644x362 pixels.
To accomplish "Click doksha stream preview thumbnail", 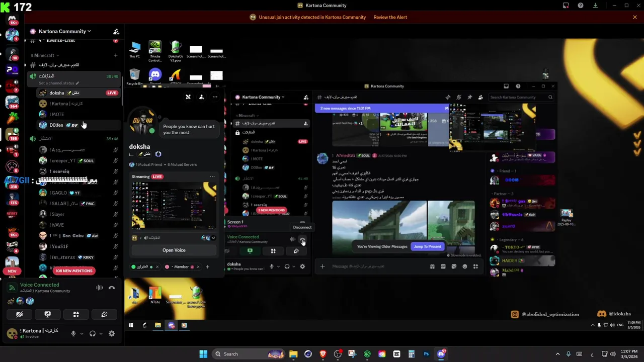I will [x=174, y=205].
